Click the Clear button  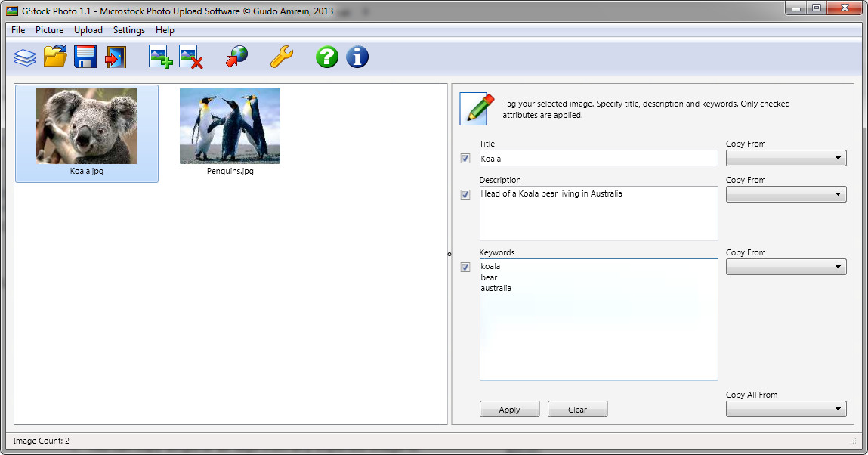[x=577, y=410]
